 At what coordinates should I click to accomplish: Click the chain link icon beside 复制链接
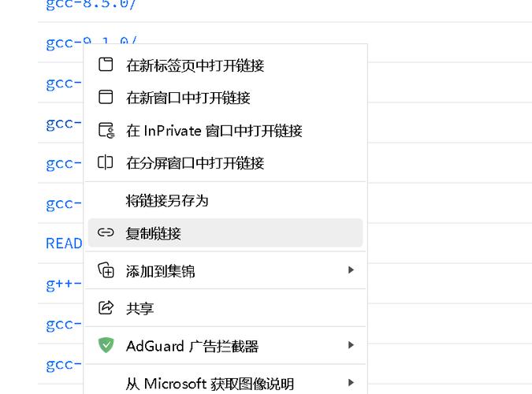(106, 232)
